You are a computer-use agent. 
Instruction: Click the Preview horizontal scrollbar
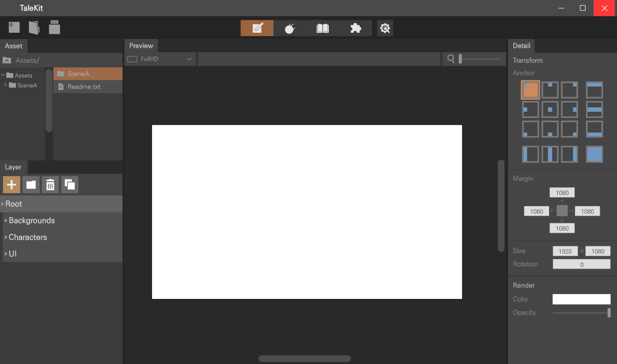click(305, 359)
